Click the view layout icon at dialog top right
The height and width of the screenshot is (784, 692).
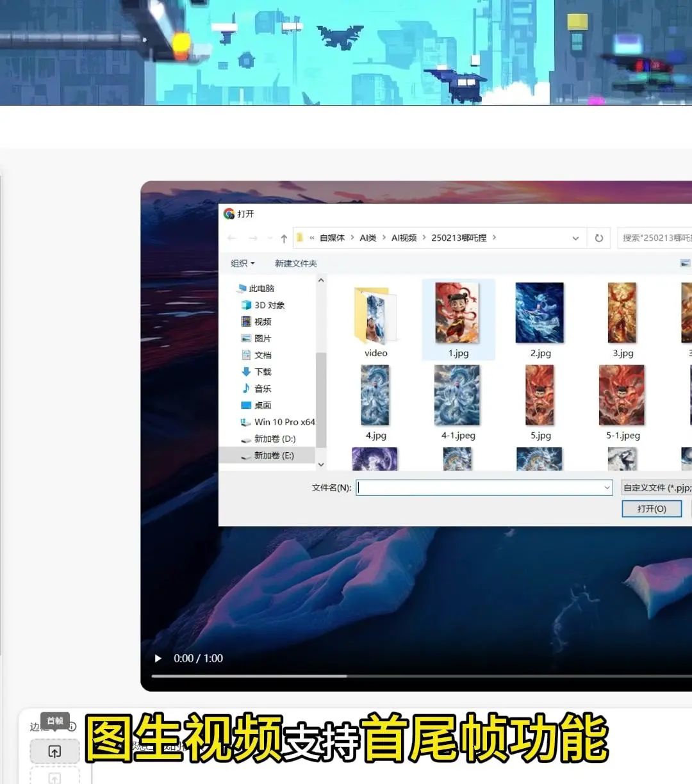click(x=684, y=263)
